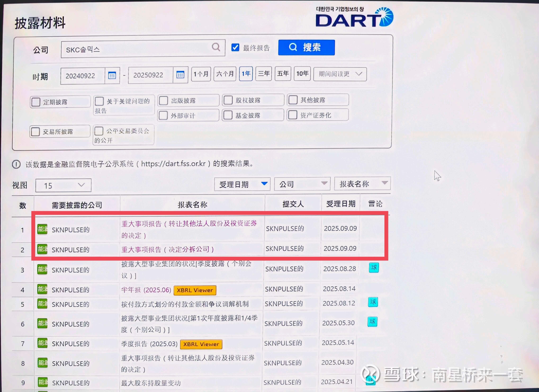The image size is (539, 392).
Task: Open the 视图 15 rows dropdown
Action: click(63, 185)
